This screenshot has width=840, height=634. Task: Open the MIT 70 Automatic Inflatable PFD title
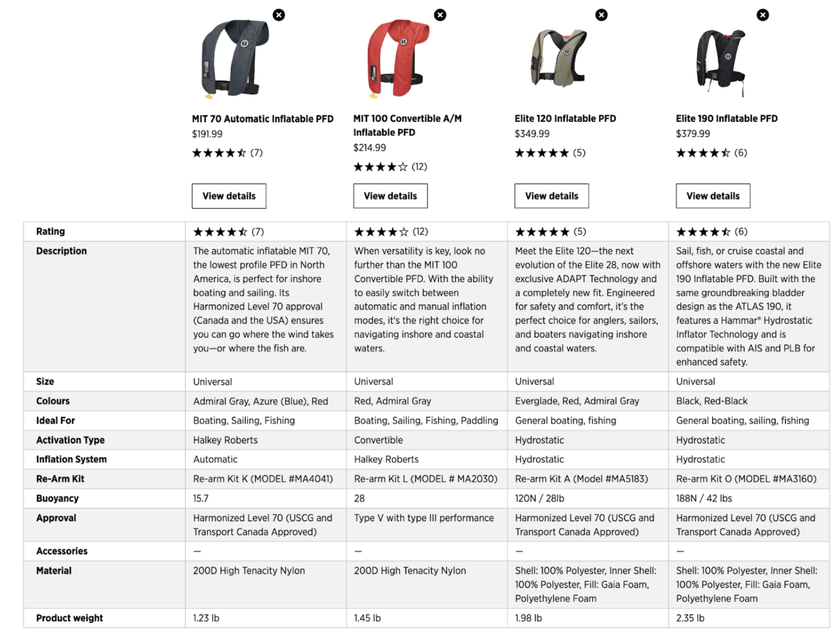(x=262, y=119)
